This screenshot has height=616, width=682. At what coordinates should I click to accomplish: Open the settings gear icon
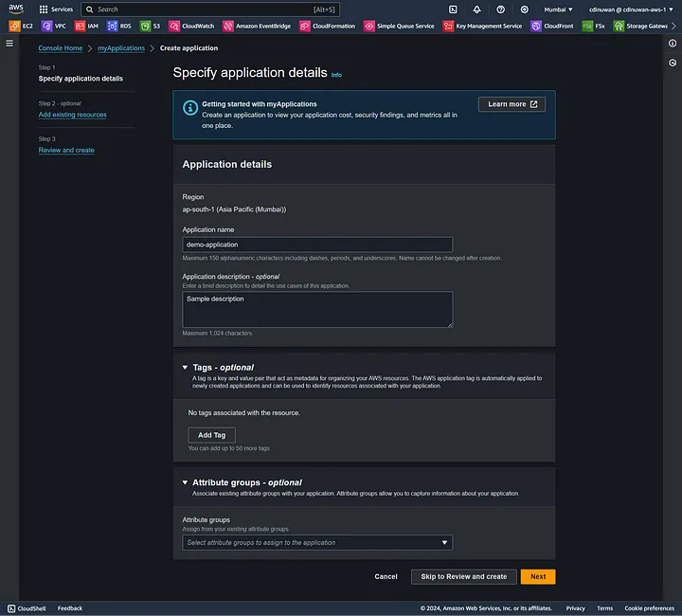(x=525, y=9)
